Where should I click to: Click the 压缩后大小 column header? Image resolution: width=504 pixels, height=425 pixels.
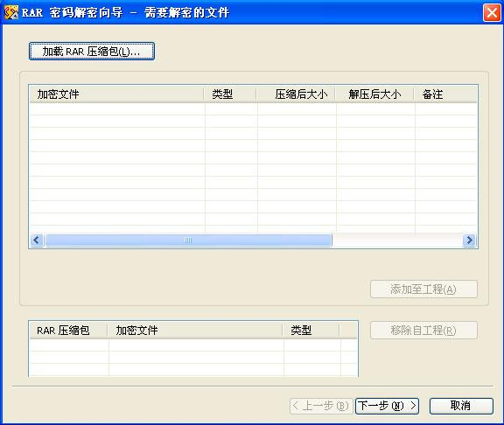click(x=296, y=94)
